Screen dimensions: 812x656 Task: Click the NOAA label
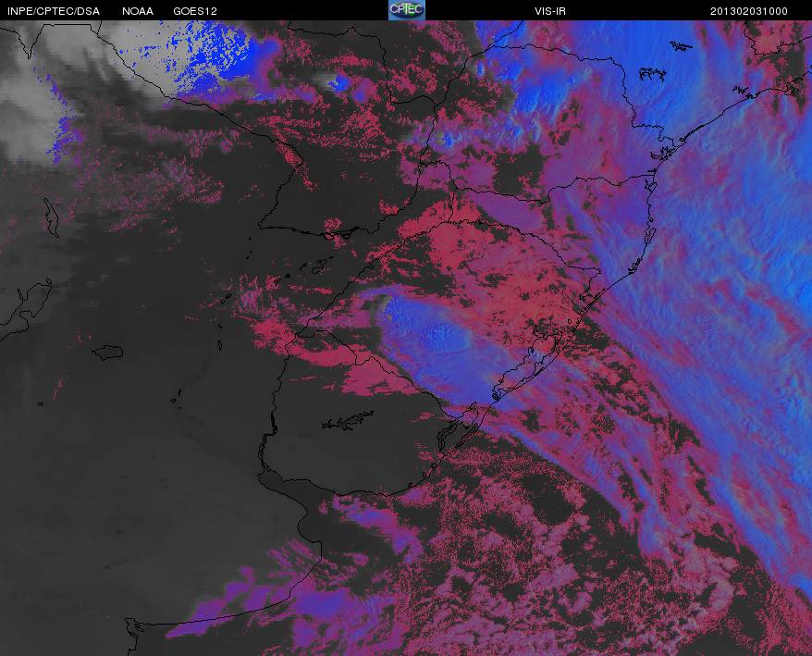[137, 11]
